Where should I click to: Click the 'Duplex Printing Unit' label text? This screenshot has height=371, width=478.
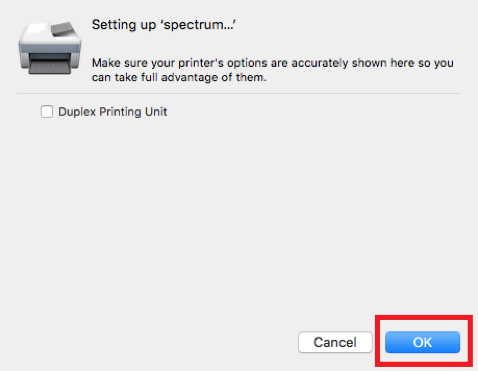113,112
